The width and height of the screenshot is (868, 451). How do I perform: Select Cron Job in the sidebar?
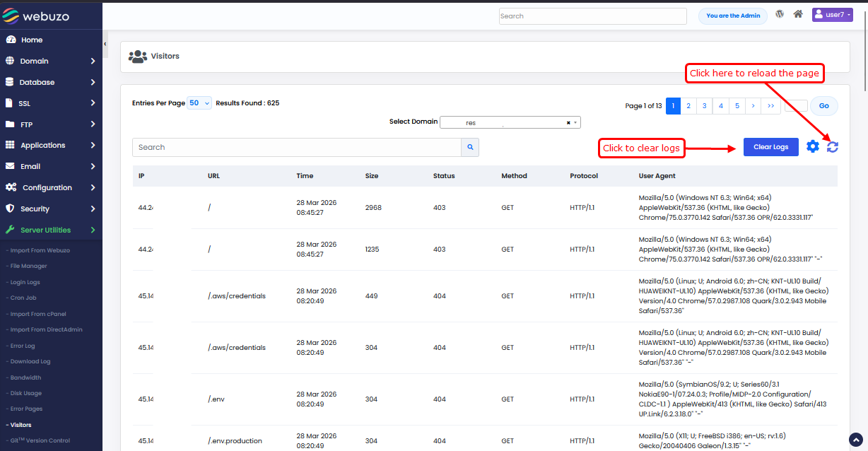point(23,298)
